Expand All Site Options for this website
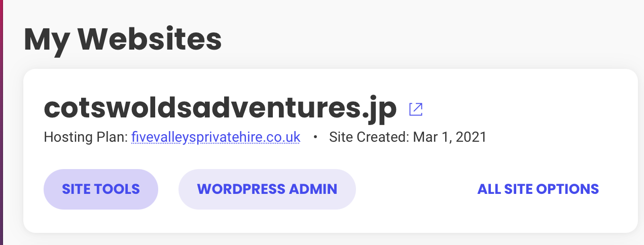Viewport: 644px width, 245px height. (538, 189)
